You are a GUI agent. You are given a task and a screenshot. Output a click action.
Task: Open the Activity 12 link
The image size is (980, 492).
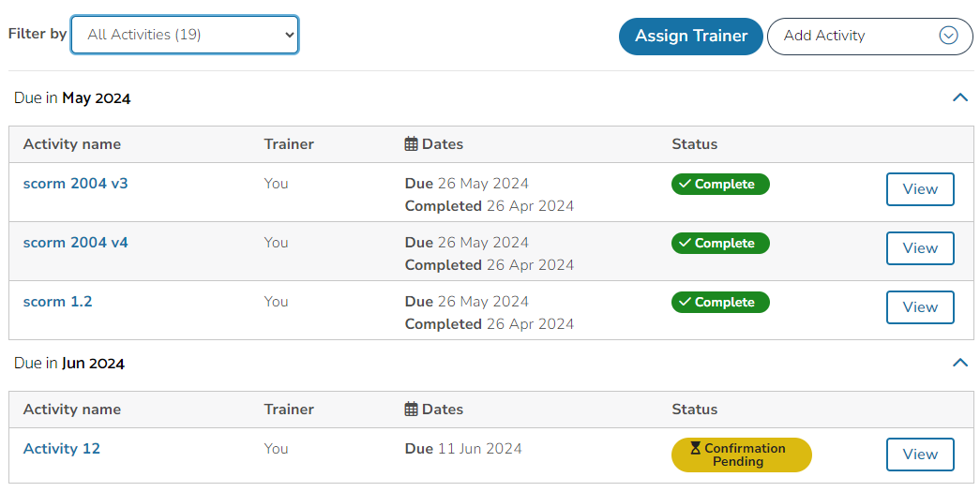point(61,448)
